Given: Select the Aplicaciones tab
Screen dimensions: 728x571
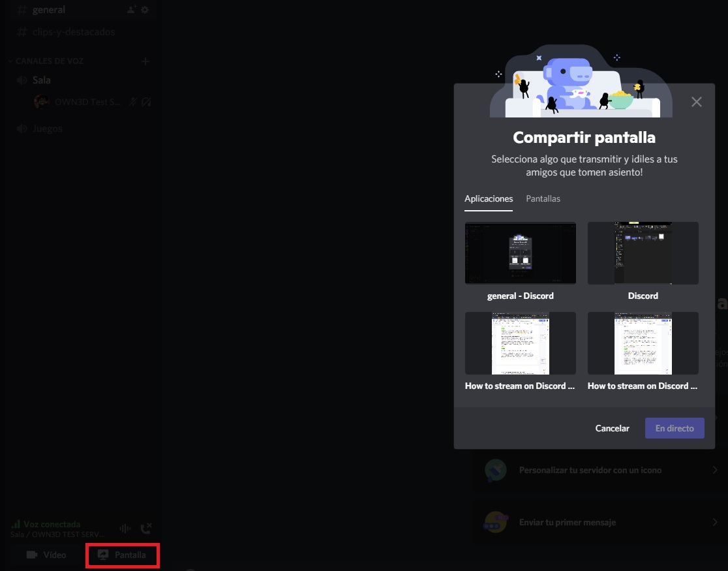Looking at the screenshot, I should pos(489,199).
